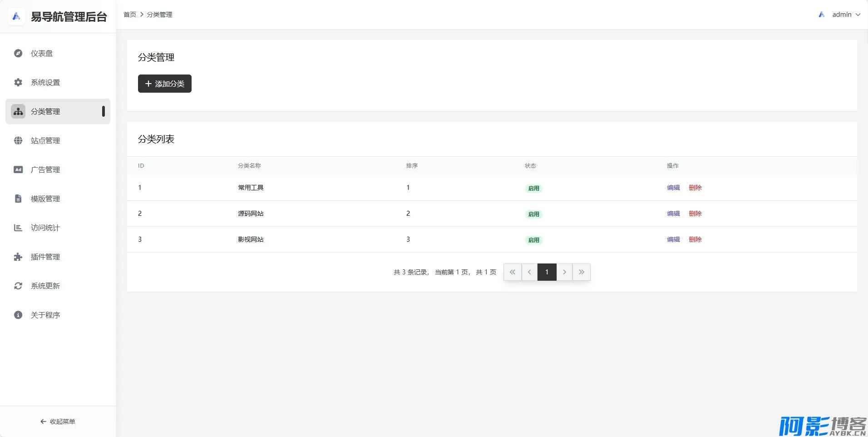Go to the last page with double chevron
This screenshot has height=437, width=868.
(582, 272)
